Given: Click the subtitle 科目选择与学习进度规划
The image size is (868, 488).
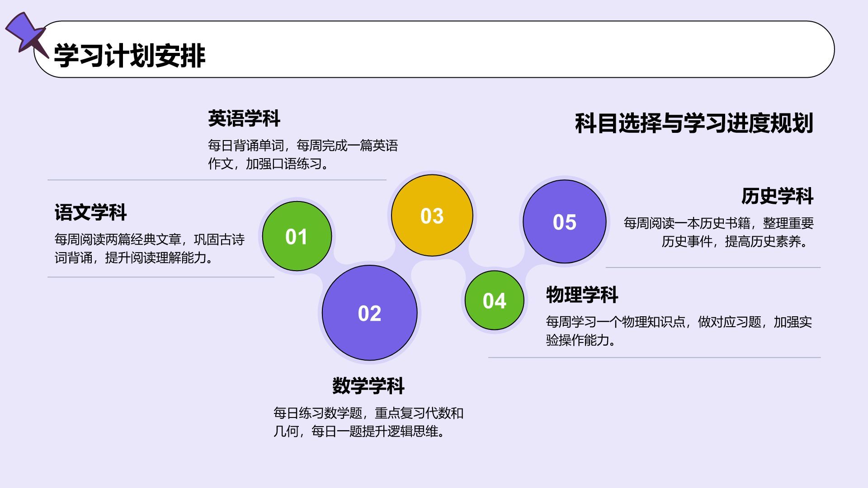Looking at the screenshot, I should [x=693, y=123].
